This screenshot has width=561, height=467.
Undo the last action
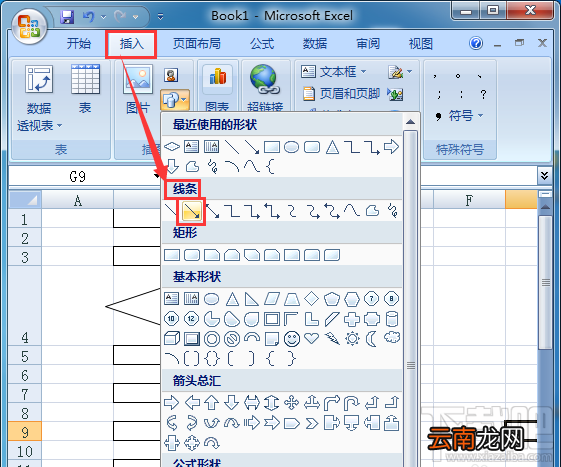click(x=88, y=16)
